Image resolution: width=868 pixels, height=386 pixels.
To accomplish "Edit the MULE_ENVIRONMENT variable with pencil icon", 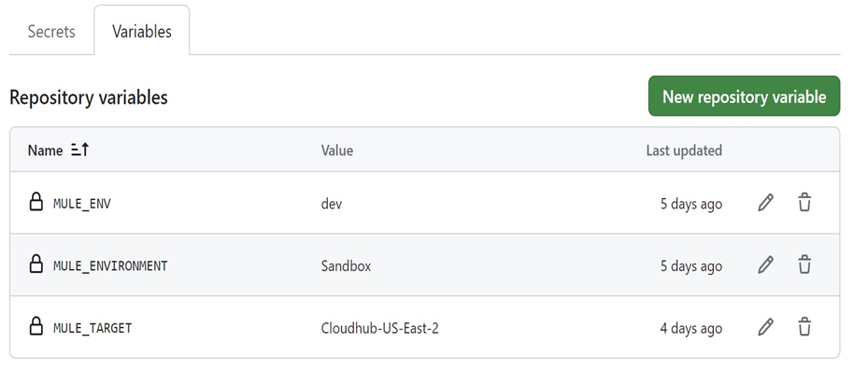I will pyautogui.click(x=765, y=265).
